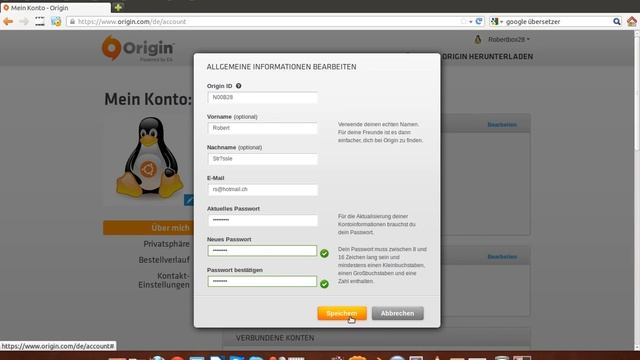Open the Robertbox28 account dropdown

tap(509, 40)
